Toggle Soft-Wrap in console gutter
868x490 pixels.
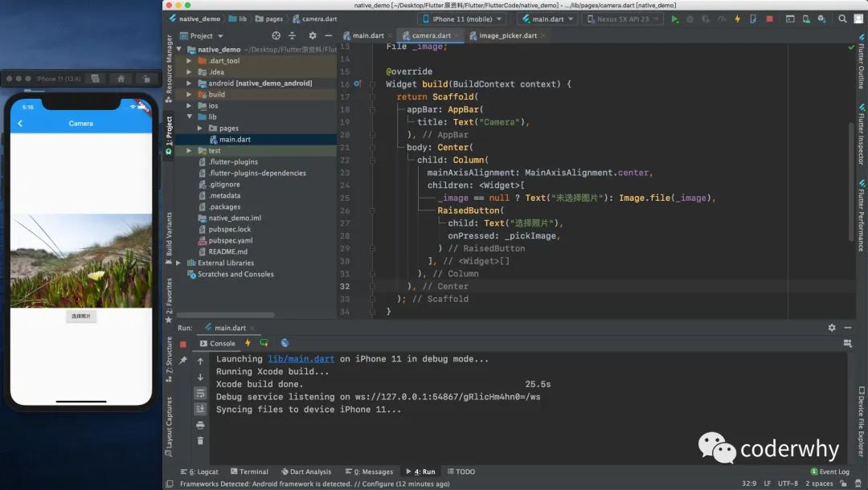[200, 394]
